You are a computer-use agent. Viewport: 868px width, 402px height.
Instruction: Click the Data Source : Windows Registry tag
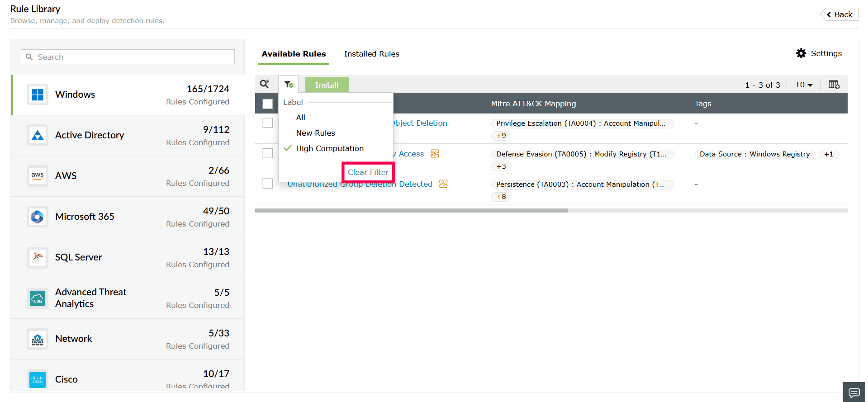[755, 154]
